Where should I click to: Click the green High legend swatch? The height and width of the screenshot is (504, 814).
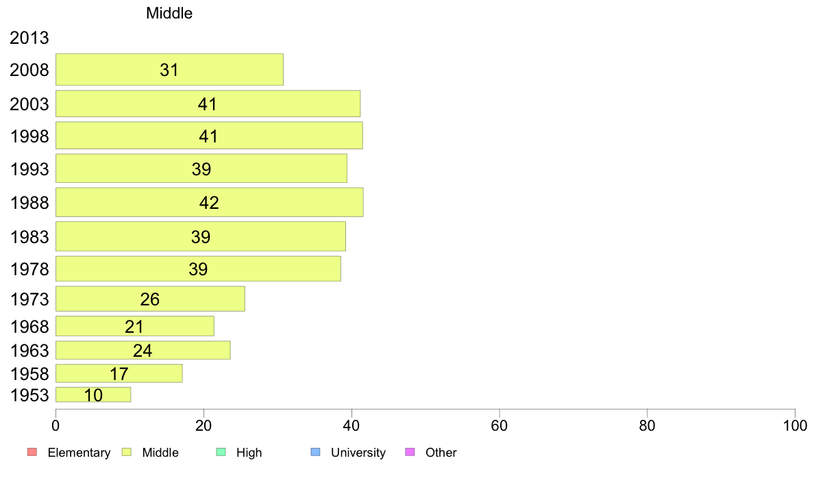click(221, 452)
